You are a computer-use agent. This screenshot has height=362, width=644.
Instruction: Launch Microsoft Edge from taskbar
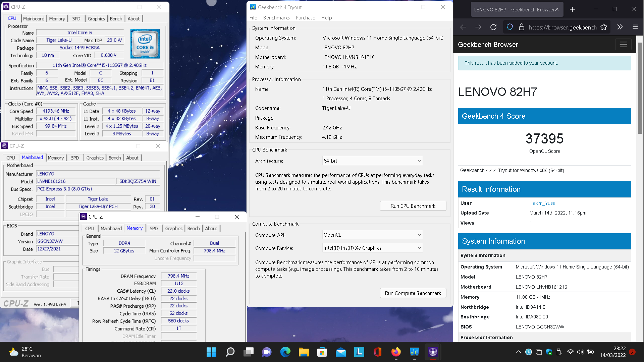285,352
